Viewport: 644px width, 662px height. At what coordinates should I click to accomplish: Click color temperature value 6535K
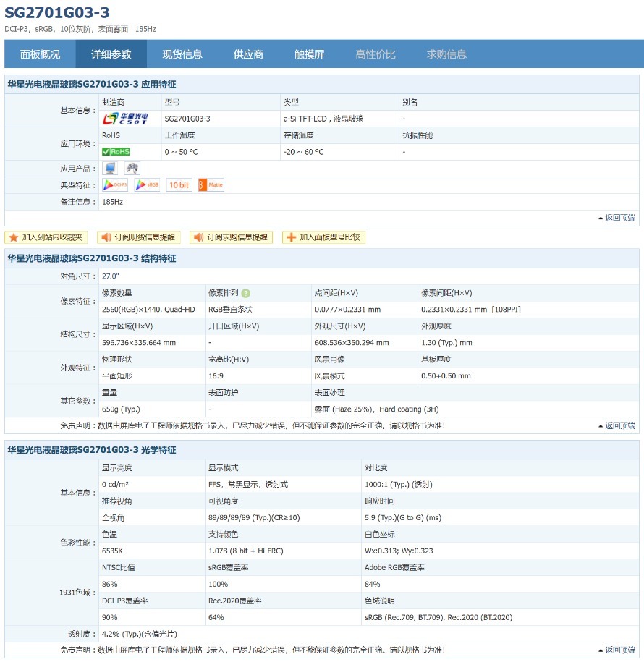coord(112,551)
